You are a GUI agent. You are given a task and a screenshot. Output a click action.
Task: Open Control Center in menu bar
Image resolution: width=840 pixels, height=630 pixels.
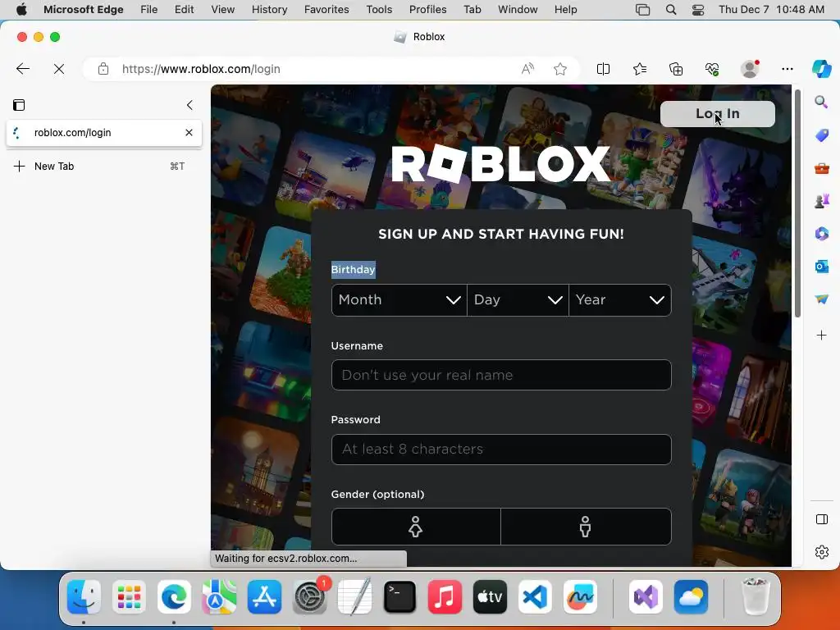(x=698, y=9)
